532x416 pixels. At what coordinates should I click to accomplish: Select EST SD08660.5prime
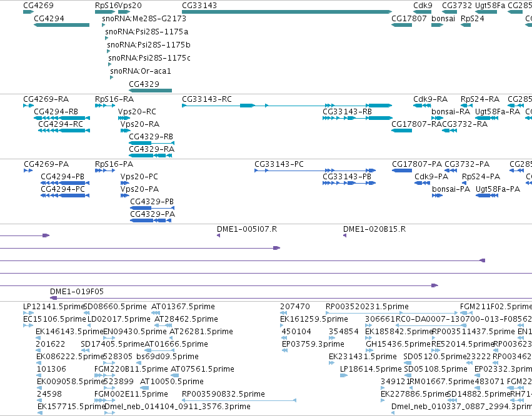(86, 313)
